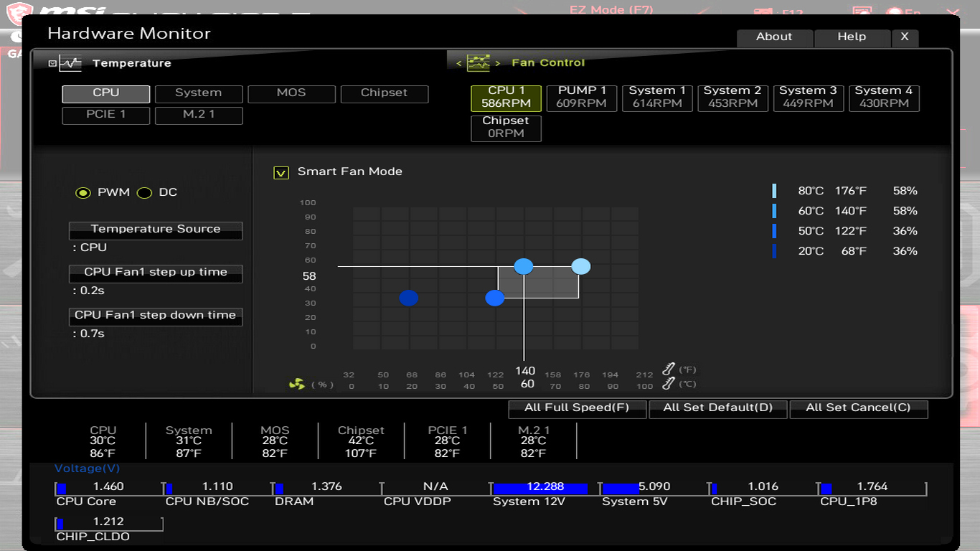The image size is (980, 551).
Task: Select the PWM radio button
Action: [x=83, y=192]
